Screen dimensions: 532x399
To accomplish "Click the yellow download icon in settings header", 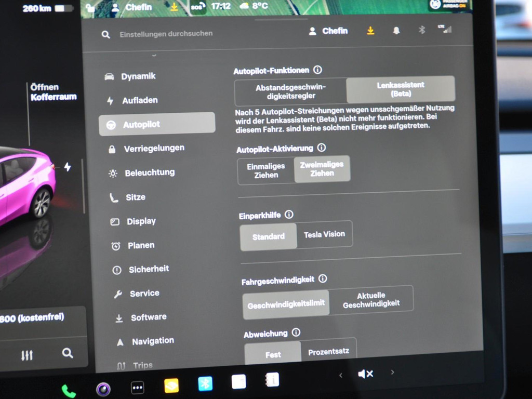I will click(x=370, y=31).
